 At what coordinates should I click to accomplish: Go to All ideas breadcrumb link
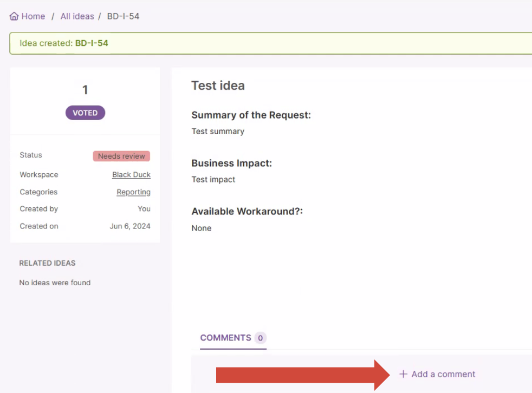[77, 16]
